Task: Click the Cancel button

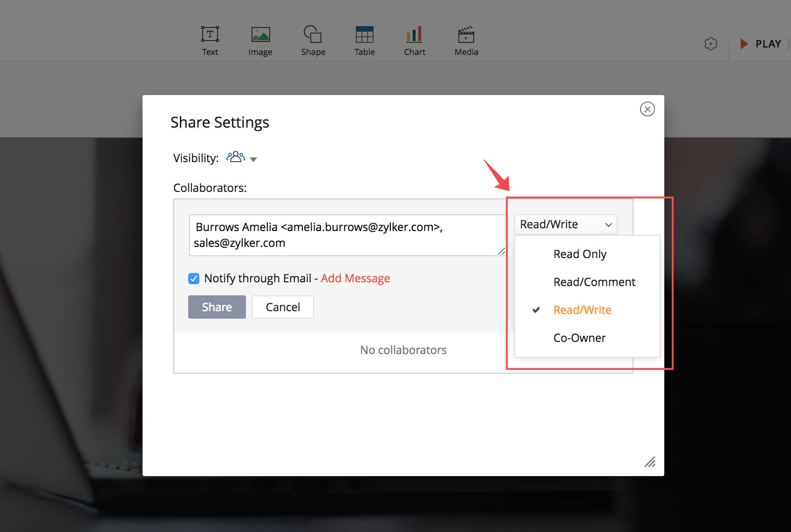Action: [x=283, y=307]
